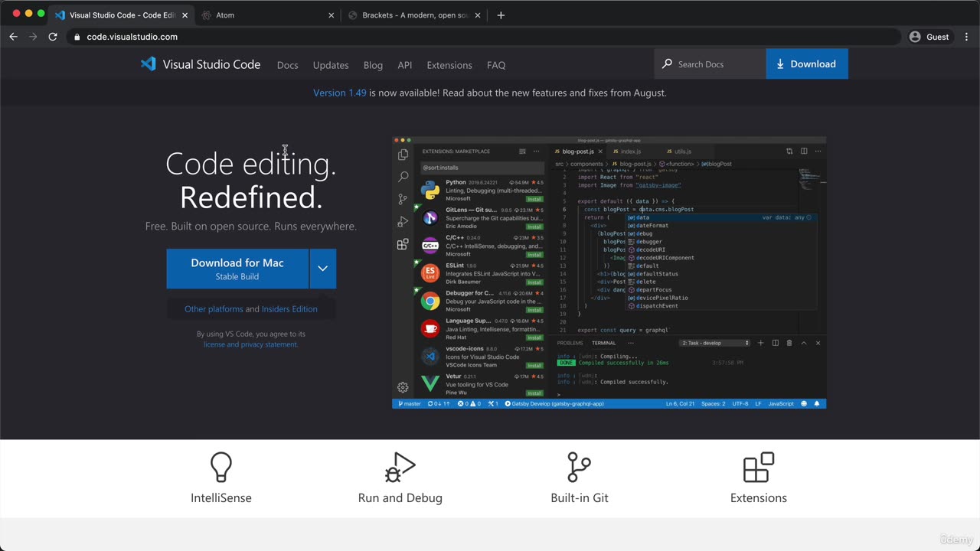The width and height of the screenshot is (980, 551).
Task: Click Settings gear in editor preview
Action: (403, 387)
